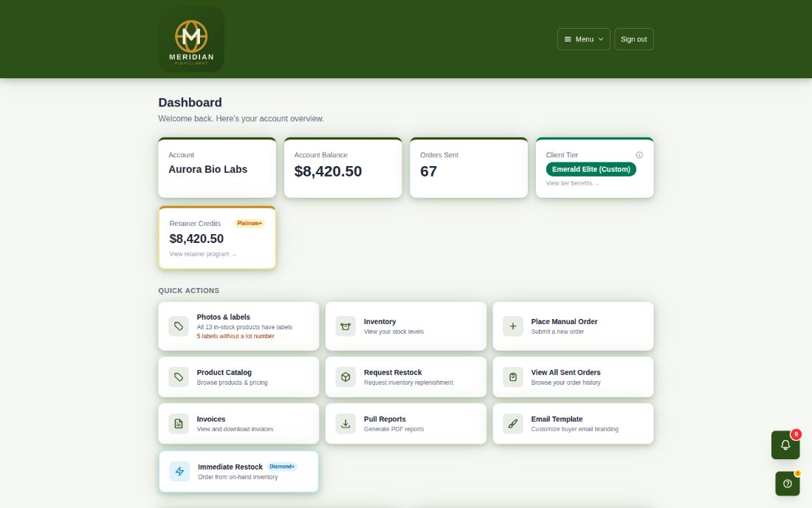The width and height of the screenshot is (812, 508).
Task: Click the Aurora Bio Labs account name
Action: (x=207, y=169)
